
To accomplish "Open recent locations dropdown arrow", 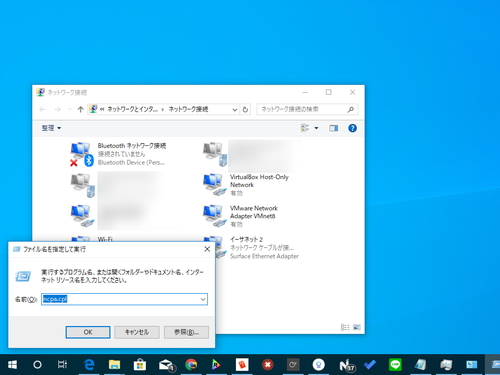I will (70, 109).
